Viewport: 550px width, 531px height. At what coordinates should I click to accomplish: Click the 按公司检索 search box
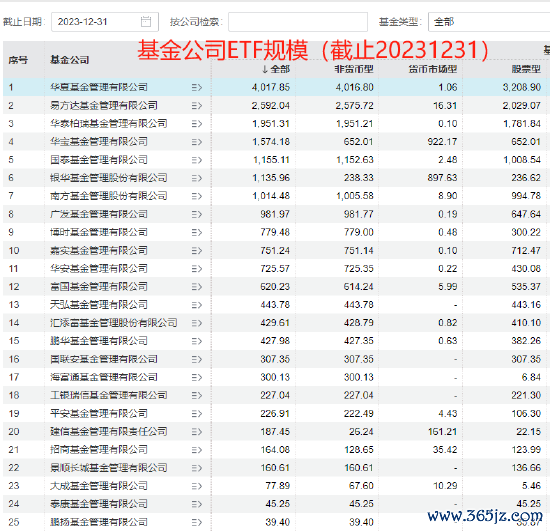298,22
